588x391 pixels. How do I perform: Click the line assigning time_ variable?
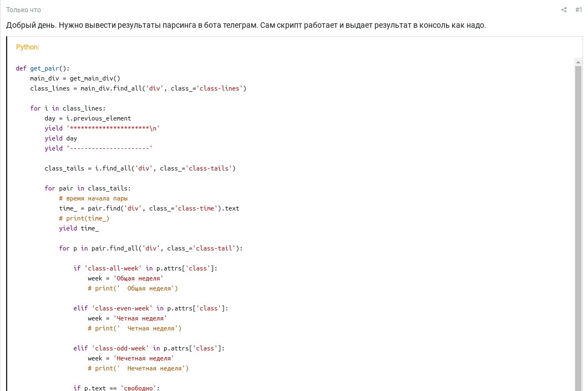tap(149, 208)
